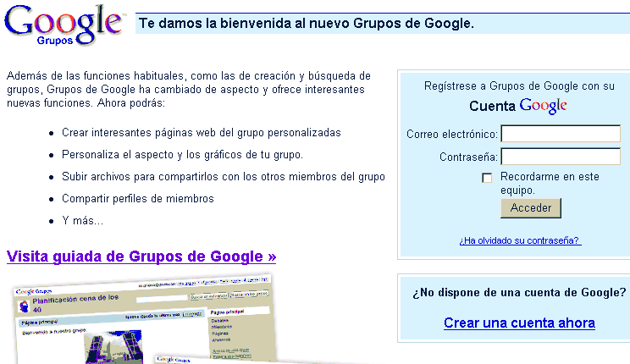Click the Google Grupos logo

(64, 25)
